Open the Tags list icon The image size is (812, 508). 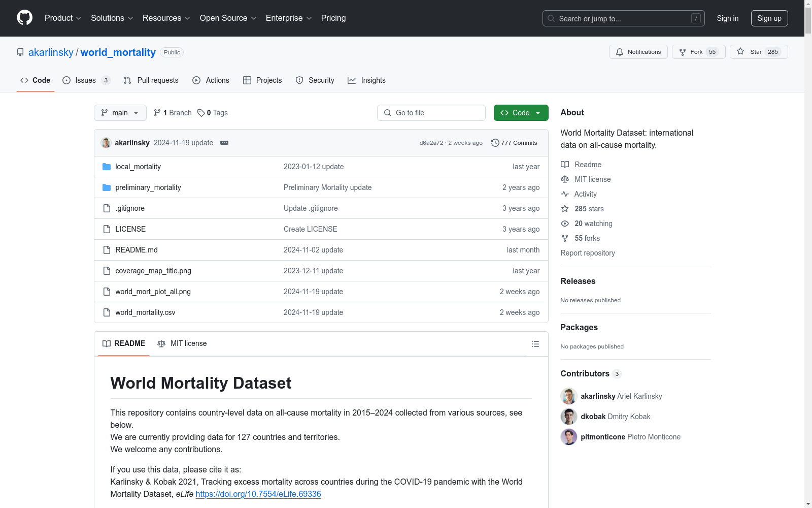(x=201, y=113)
